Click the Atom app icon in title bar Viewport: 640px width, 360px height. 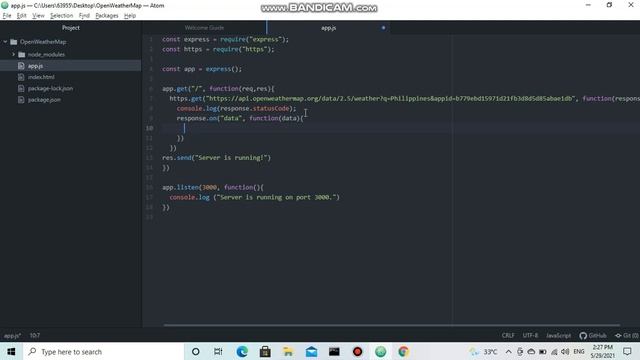[x=5, y=5]
